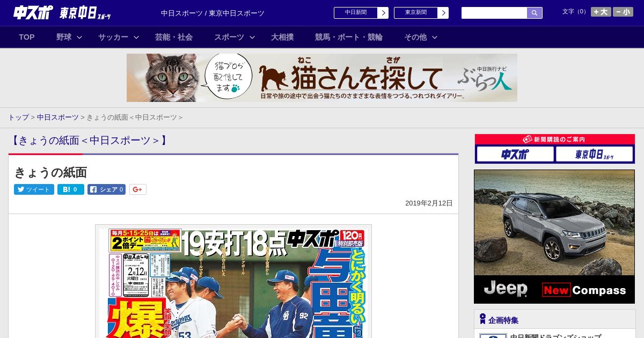Open the 東京新聞 link button
This screenshot has width=644, height=338.
pos(416,13)
